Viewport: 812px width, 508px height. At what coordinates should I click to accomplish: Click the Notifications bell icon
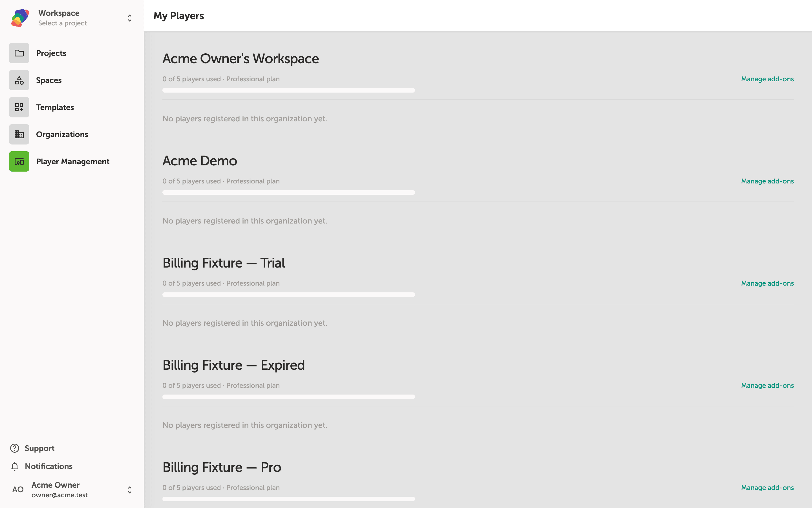tap(14, 466)
